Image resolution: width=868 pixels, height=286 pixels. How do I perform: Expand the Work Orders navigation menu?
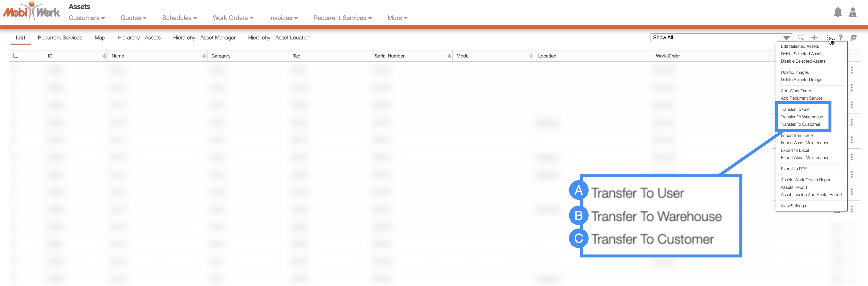tap(233, 18)
